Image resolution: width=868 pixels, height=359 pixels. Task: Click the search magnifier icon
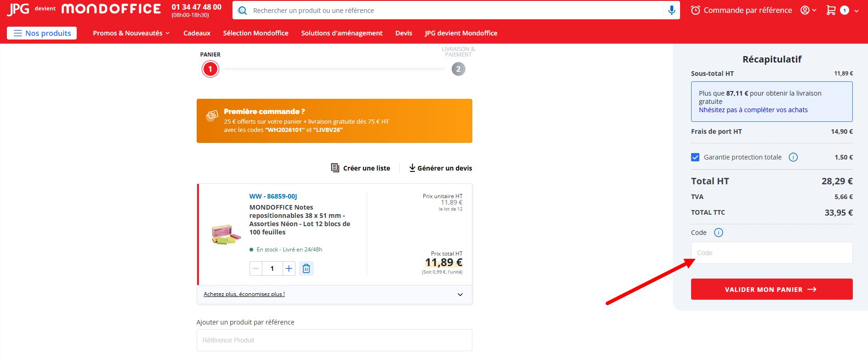point(243,11)
